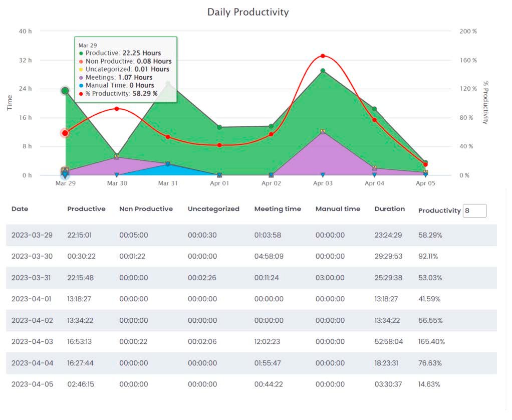The image size is (512, 420).
Task: Click the 2023-03-29 date in the table
Action: pyautogui.click(x=32, y=235)
